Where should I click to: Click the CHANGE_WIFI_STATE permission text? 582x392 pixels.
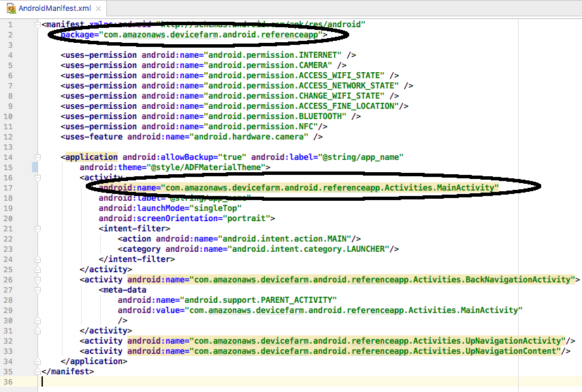294,96
